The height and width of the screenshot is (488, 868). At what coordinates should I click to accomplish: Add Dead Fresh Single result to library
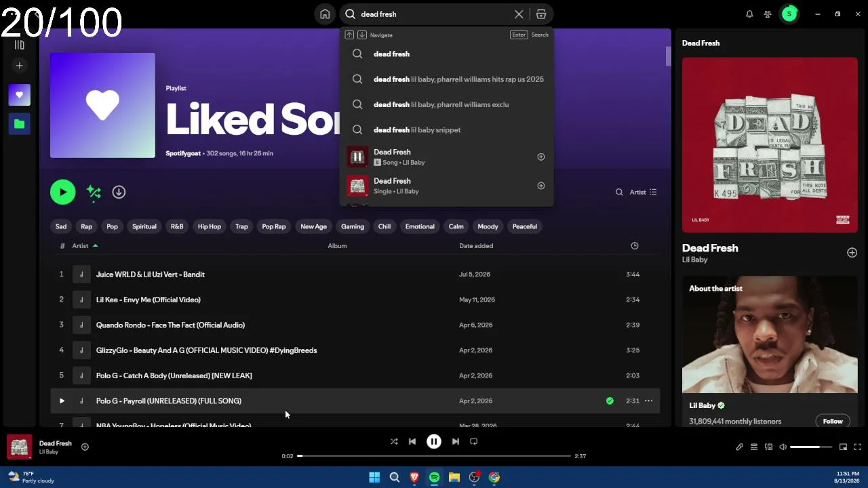click(x=541, y=186)
